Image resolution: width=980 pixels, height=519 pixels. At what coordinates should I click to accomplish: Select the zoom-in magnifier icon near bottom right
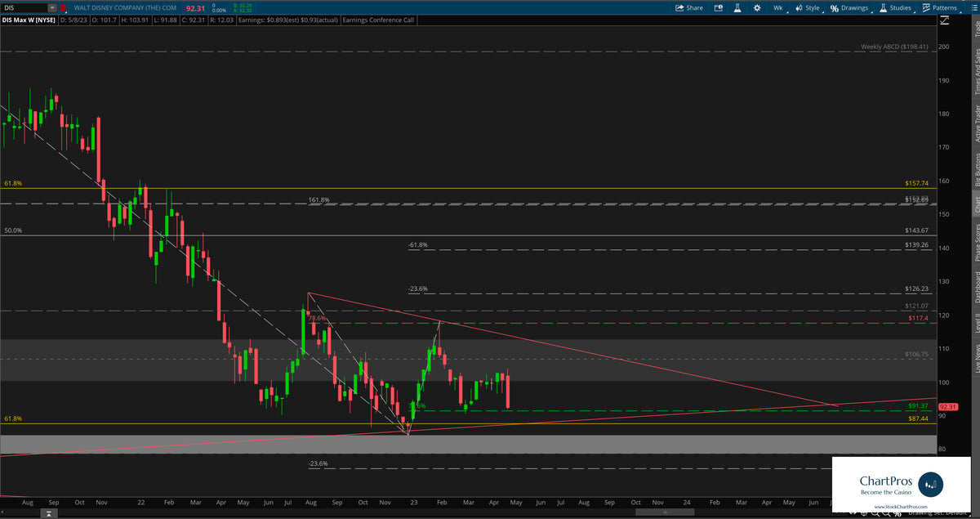click(875, 513)
